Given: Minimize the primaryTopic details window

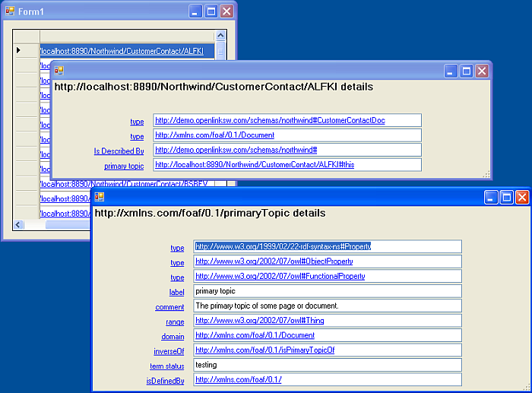Looking at the screenshot, I should 489,198.
